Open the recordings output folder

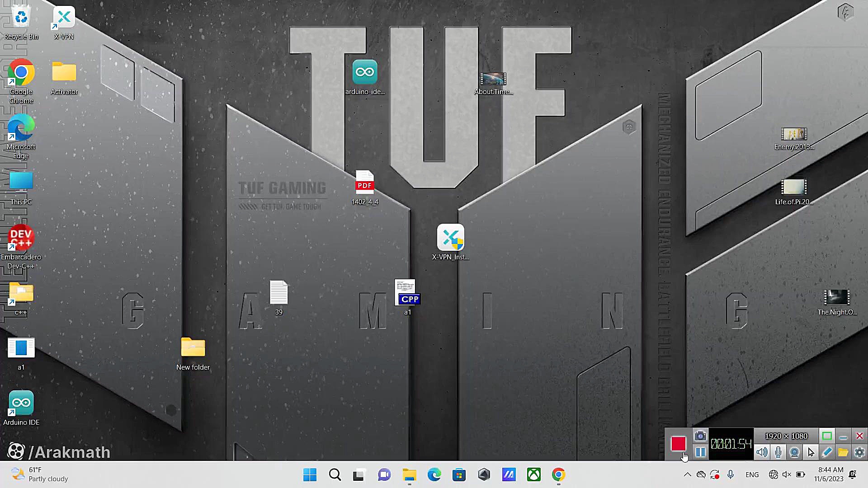click(843, 452)
